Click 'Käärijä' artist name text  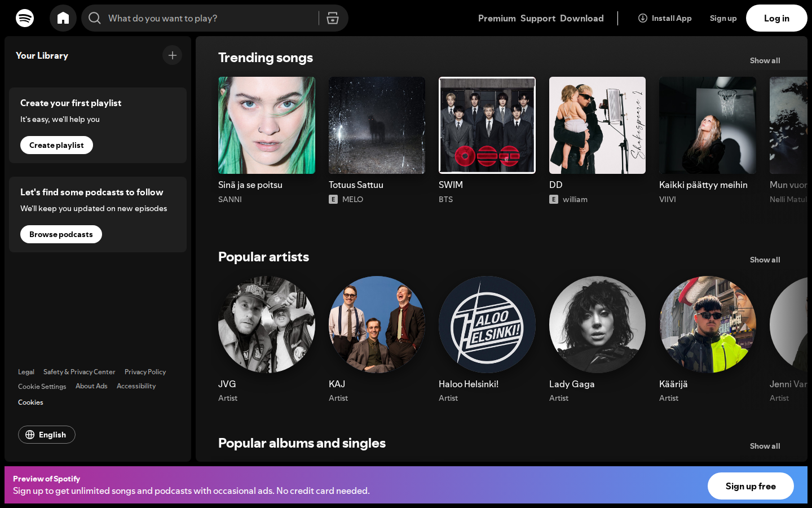pyautogui.click(x=673, y=384)
